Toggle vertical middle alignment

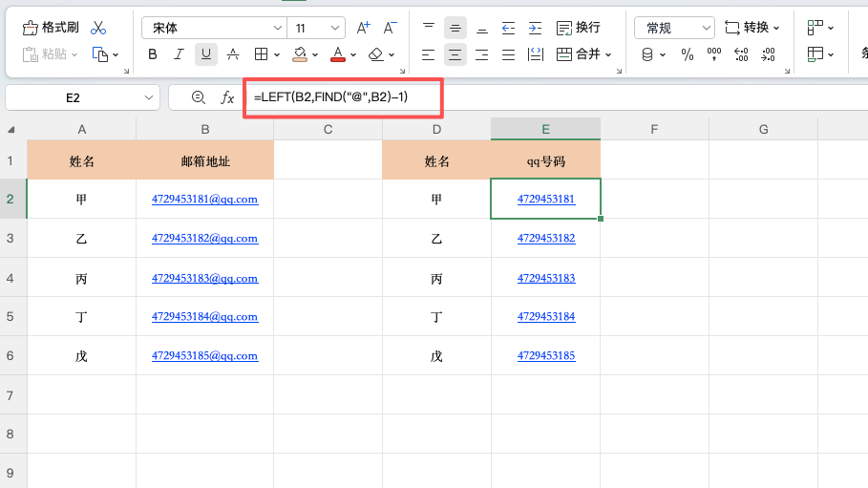tap(455, 28)
